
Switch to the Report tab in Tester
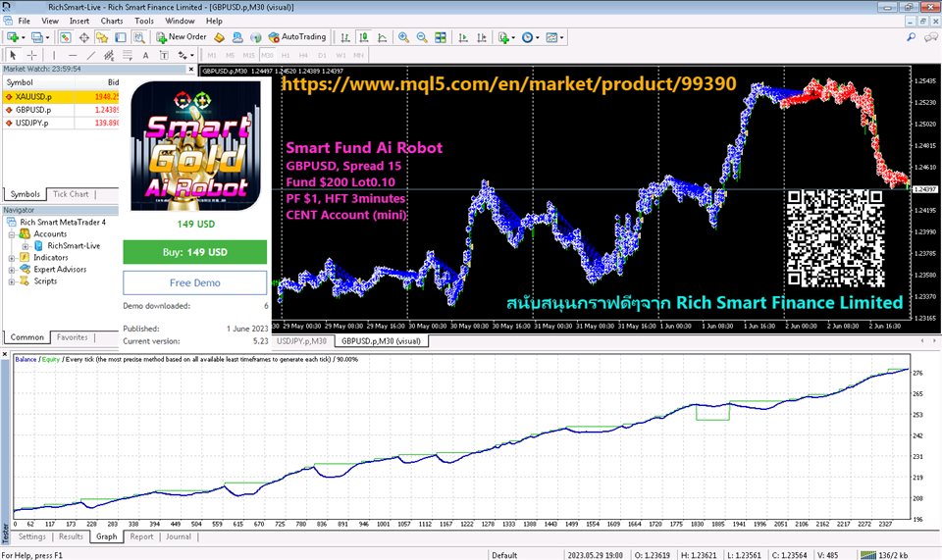click(x=141, y=537)
